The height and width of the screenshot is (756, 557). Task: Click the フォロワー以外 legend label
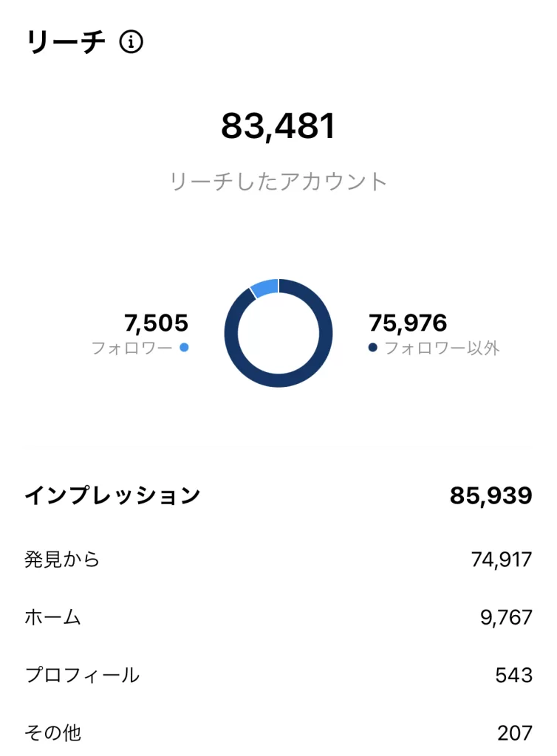coord(442,347)
